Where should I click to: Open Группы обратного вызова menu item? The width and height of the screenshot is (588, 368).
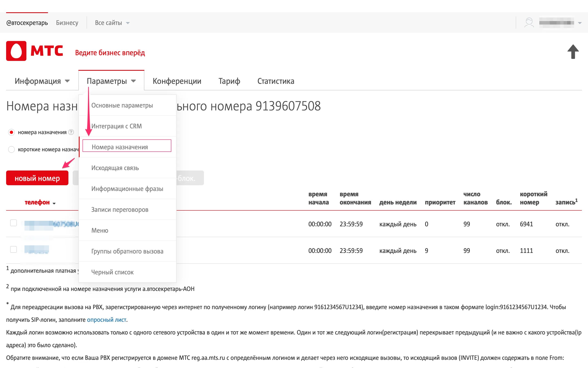(x=128, y=251)
